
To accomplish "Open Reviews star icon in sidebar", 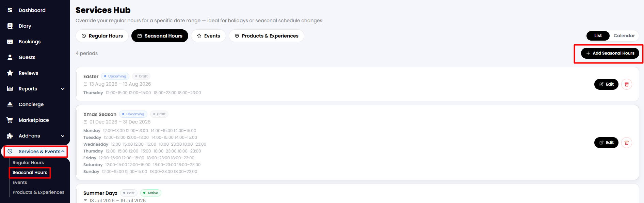I will click(x=10, y=73).
